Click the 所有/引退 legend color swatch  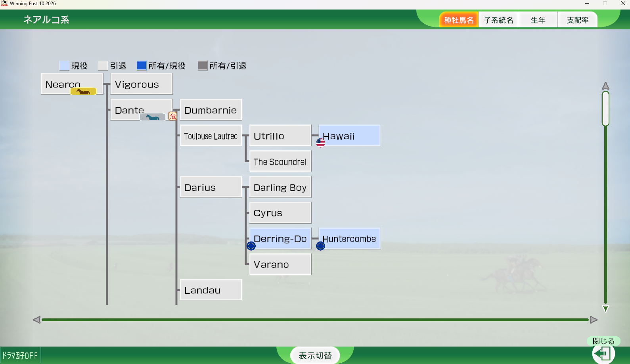(x=203, y=65)
